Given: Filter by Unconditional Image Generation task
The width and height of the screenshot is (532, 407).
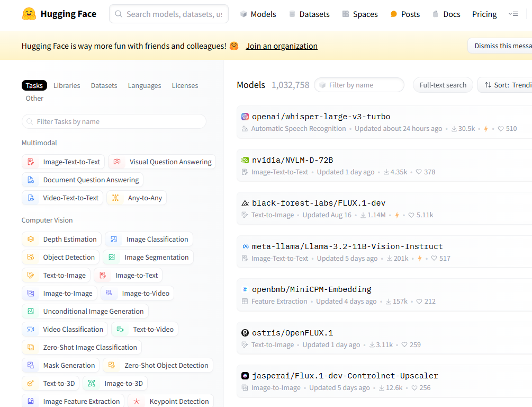Looking at the screenshot, I should (x=85, y=311).
